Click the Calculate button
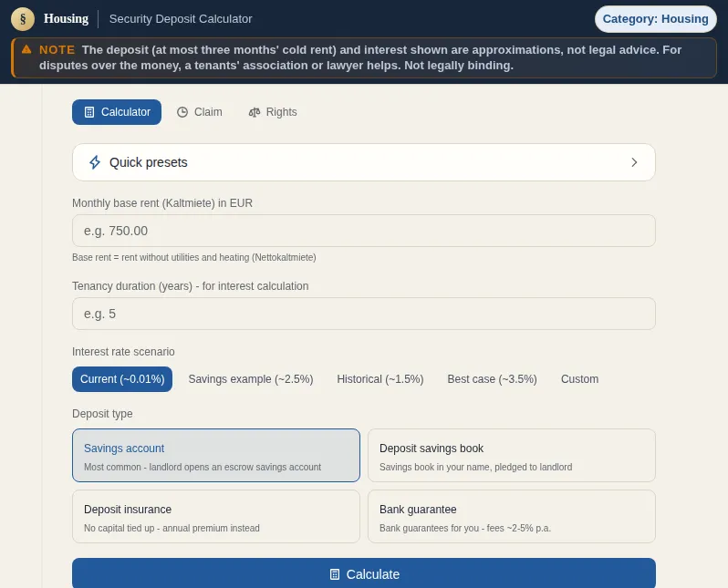This screenshot has height=588, width=728. coord(364,573)
